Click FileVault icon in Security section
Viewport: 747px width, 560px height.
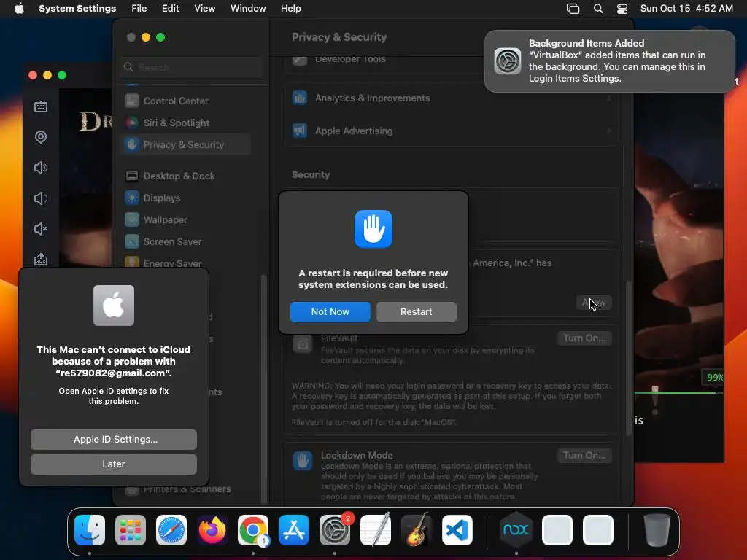(303, 344)
